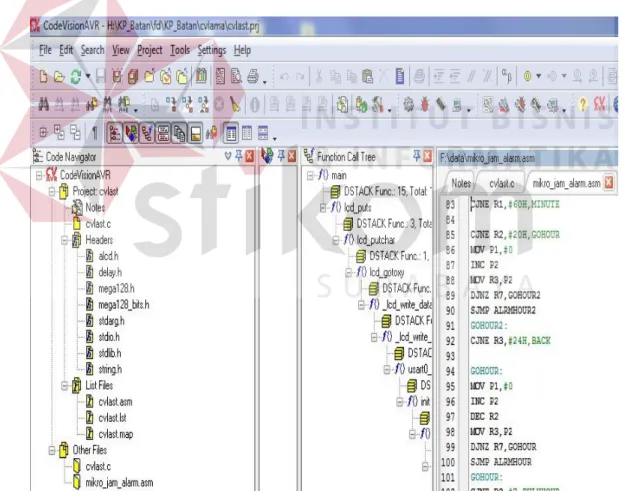The width and height of the screenshot is (622, 491).
Task: Toggle the Function Call Tree view button
Action: coord(147,132)
